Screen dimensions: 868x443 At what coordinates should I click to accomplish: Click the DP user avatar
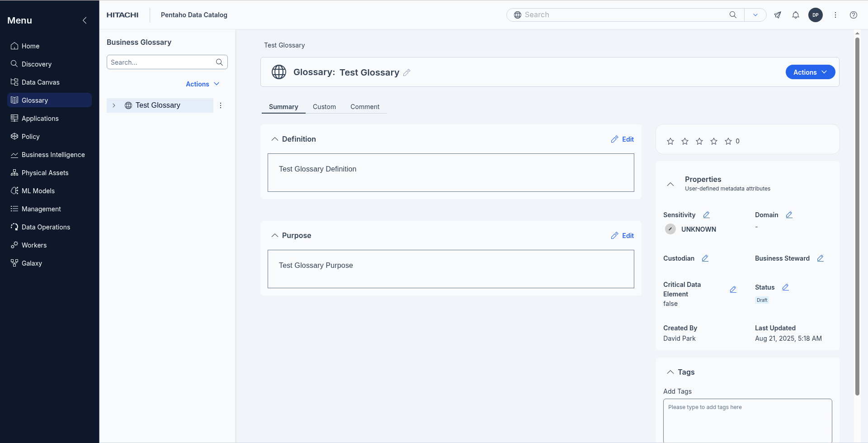coord(815,15)
